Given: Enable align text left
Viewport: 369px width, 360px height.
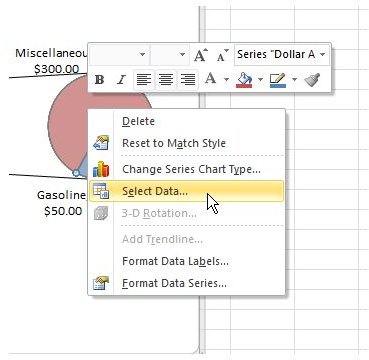Looking at the screenshot, I should pos(144,80).
